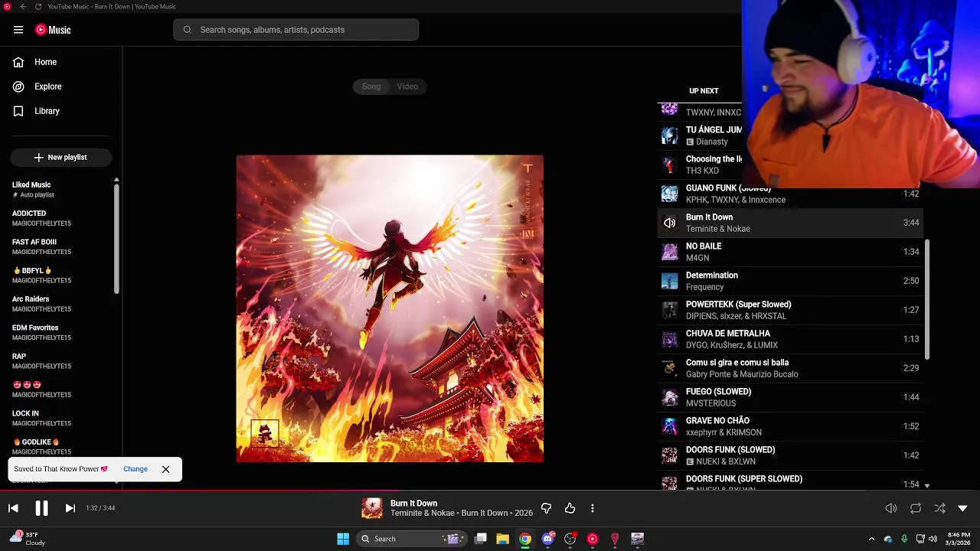Play GUANO FUNK (Slowed) from queue
This screenshot has width=980, height=551.
pyautogui.click(x=790, y=194)
